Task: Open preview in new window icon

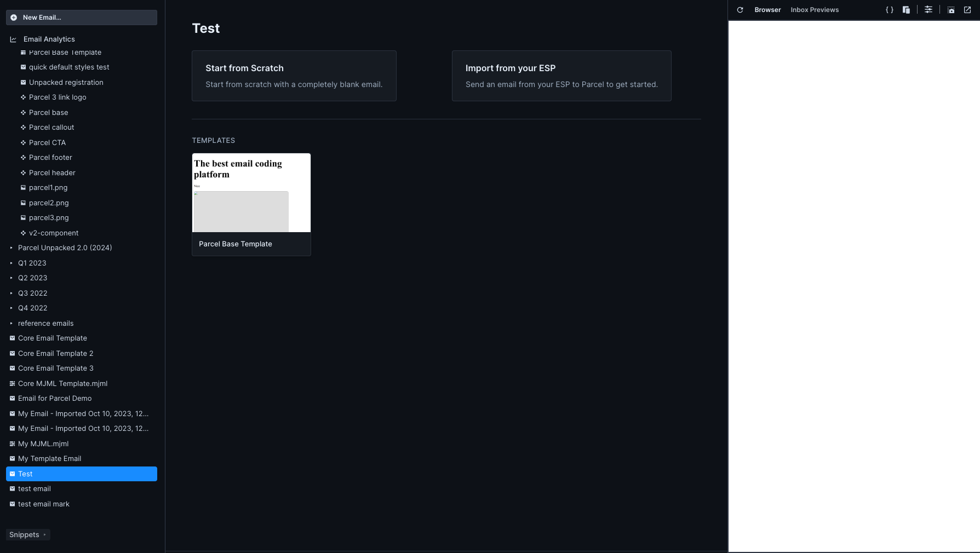Action: tap(967, 10)
